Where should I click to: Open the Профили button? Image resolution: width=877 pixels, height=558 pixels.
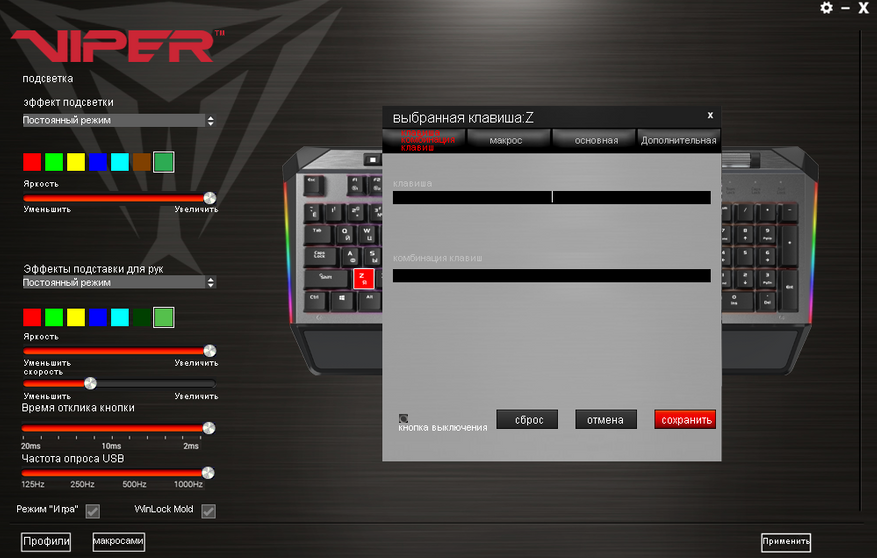(x=46, y=541)
